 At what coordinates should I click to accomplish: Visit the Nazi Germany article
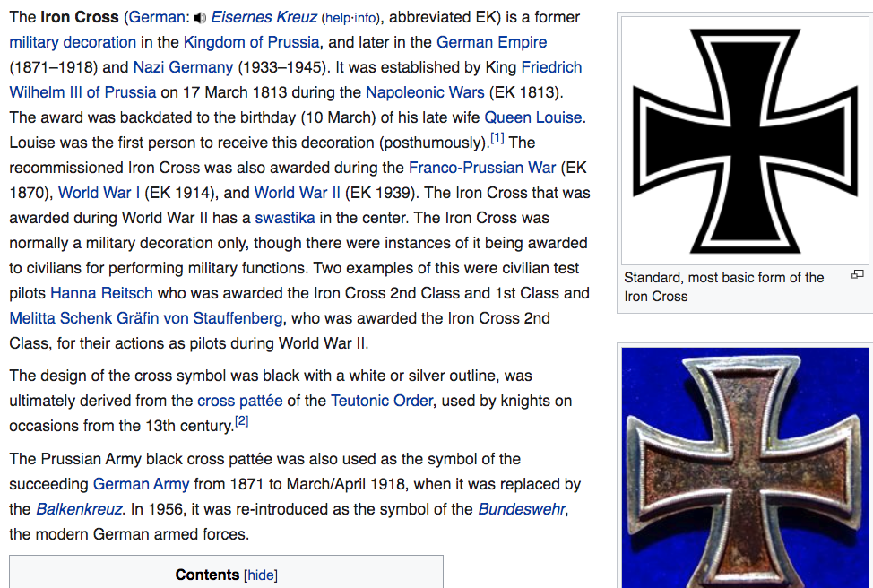point(183,67)
